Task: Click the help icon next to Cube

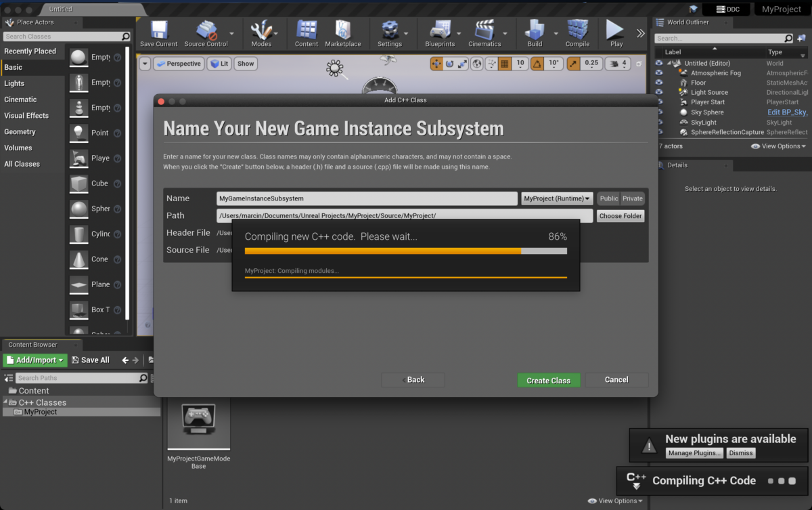Action: [117, 184]
